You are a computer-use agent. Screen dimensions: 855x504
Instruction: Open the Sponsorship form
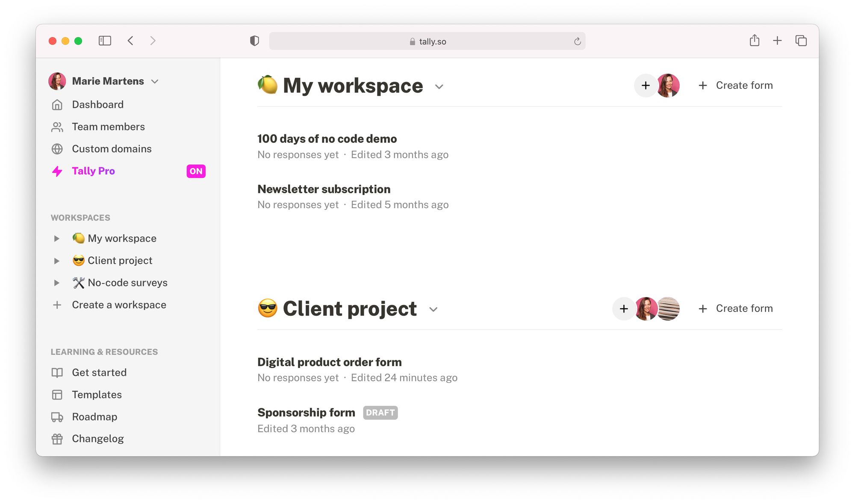point(306,413)
